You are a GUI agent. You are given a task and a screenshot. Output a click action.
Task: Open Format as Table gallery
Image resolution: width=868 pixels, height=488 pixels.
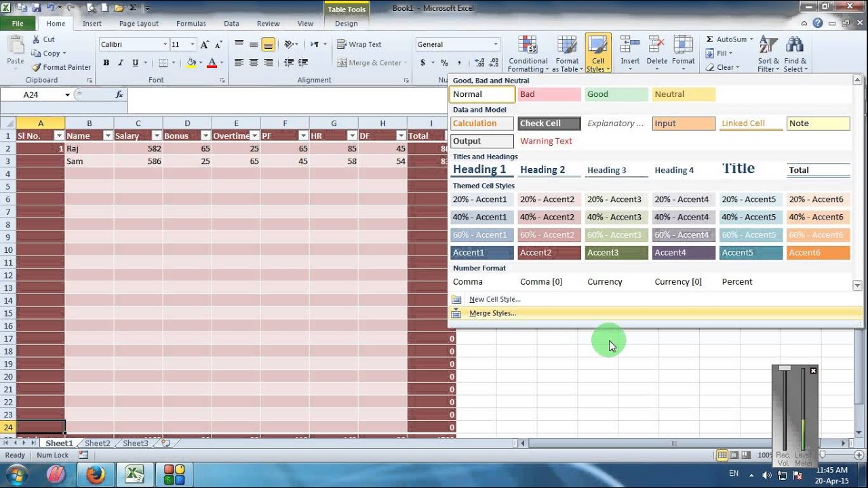[567, 54]
